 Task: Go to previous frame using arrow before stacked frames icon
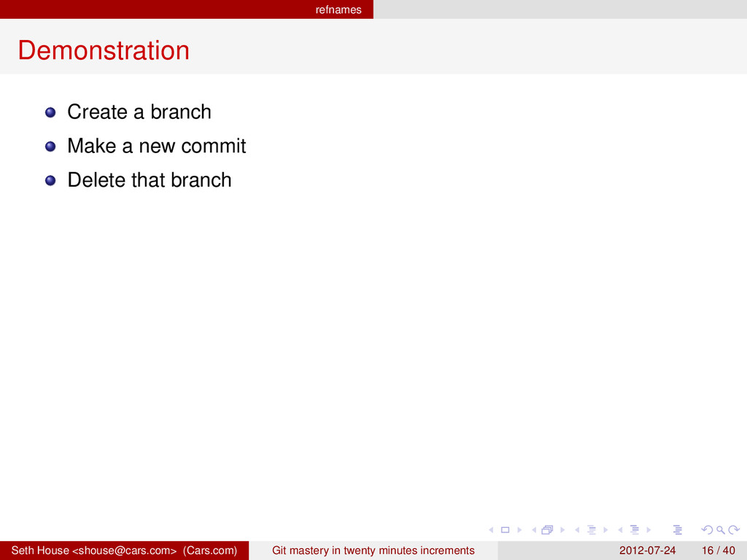coord(534,530)
